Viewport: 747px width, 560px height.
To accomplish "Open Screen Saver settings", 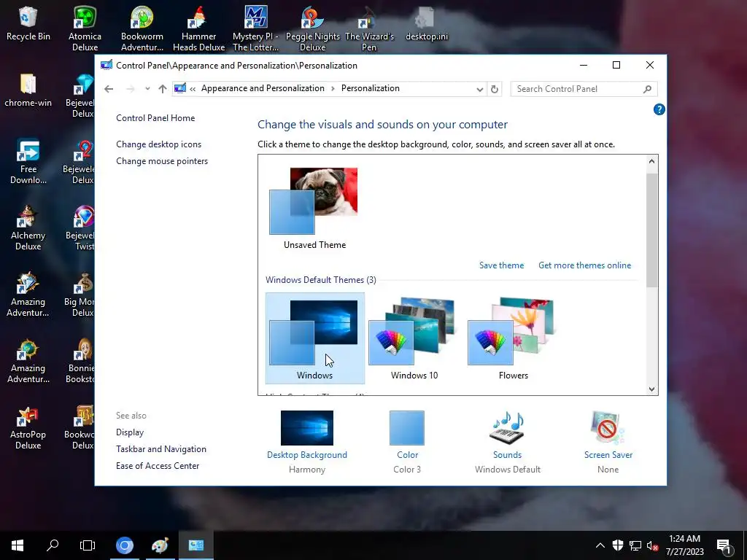I will [608, 442].
